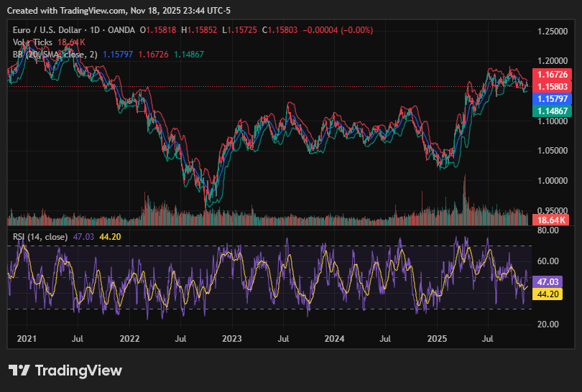The height and width of the screenshot is (392, 582).
Task: Open the RSI (14, close) indicator legend
Action: tap(40, 236)
